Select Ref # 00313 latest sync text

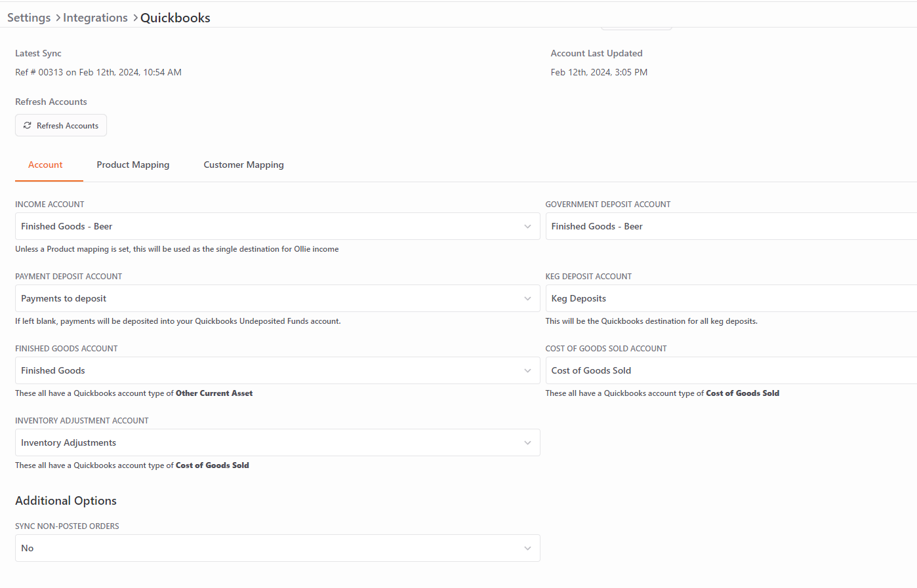[98, 72]
